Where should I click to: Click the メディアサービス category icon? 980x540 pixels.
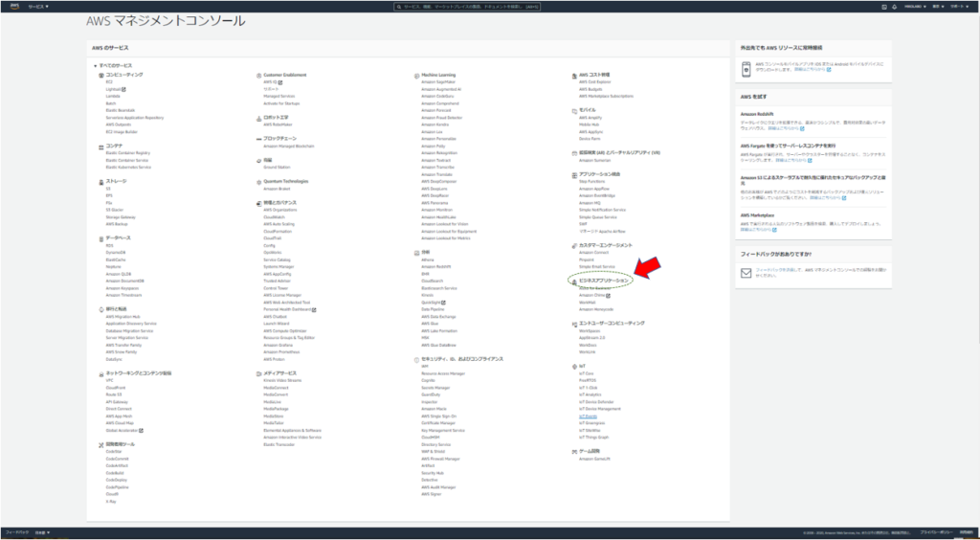[x=258, y=373]
